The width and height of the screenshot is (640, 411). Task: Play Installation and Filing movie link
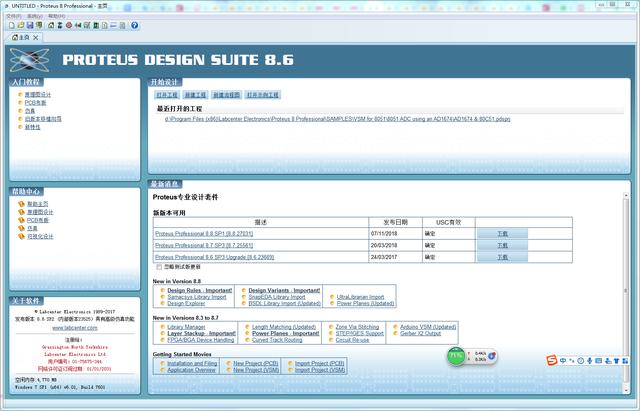pyautogui.click(x=192, y=364)
